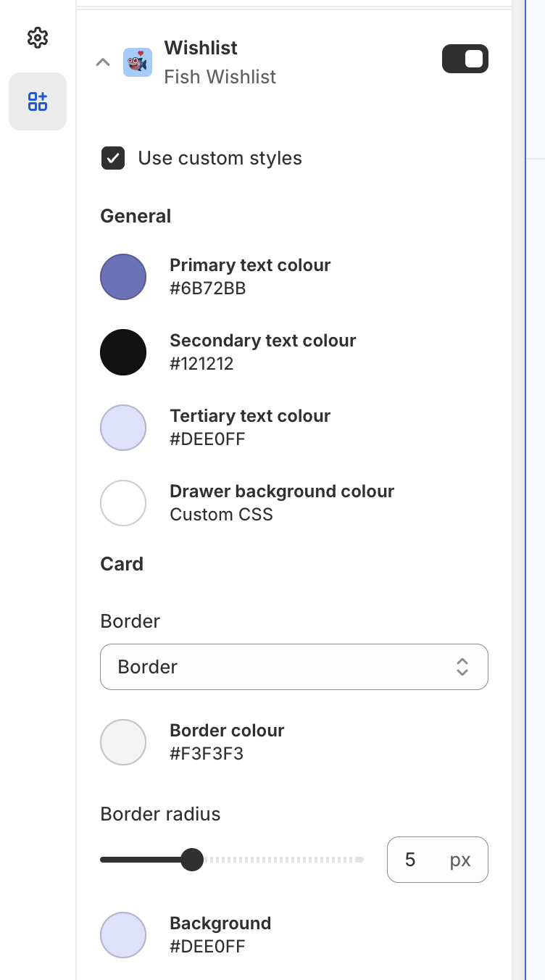Open Secondary text colour swatch
The width and height of the screenshot is (545, 980).
pyautogui.click(x=123, y=352)
